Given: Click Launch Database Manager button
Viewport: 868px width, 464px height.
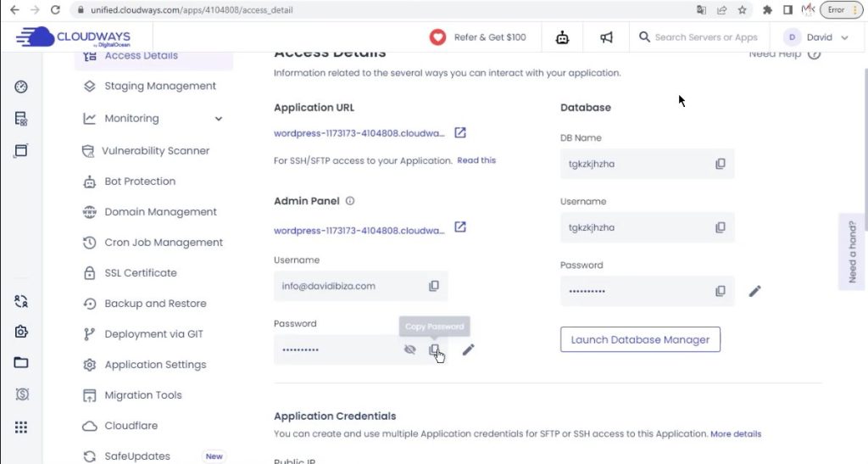Looking at the screenshot, I should (640, 340).
